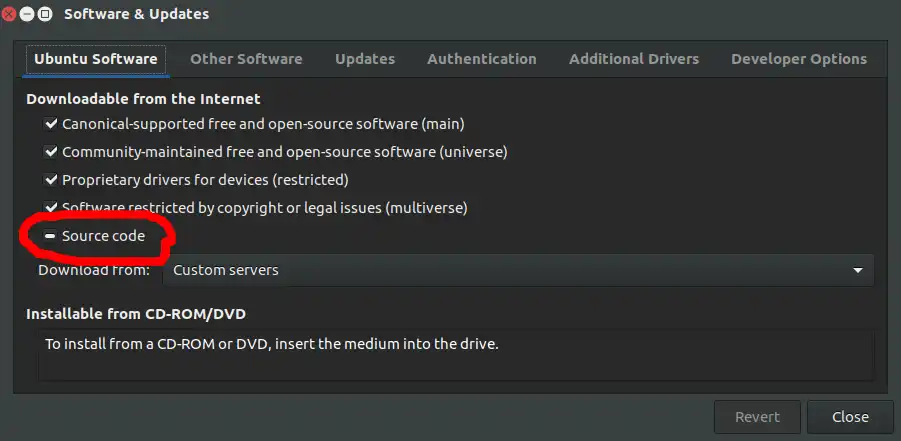Switch to the Ubuntu Software tab
Screen dimensions: 901x441
(x=95, y=59)
